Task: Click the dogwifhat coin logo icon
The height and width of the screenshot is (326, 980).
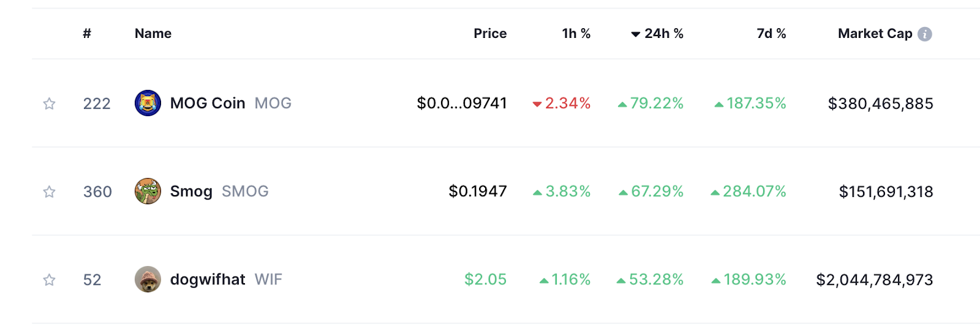Action: pyautogui.click(x=148, y=279)
